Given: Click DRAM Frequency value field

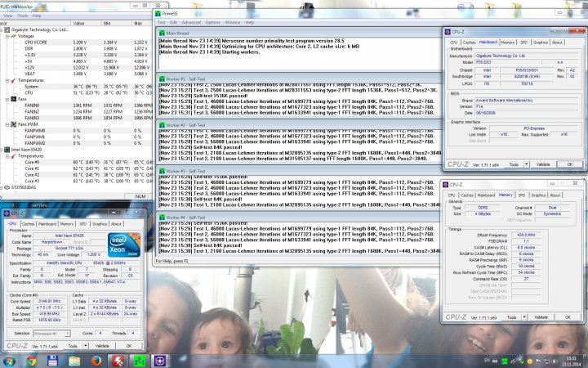Looking at the screenshot, I should click(526, 235).
